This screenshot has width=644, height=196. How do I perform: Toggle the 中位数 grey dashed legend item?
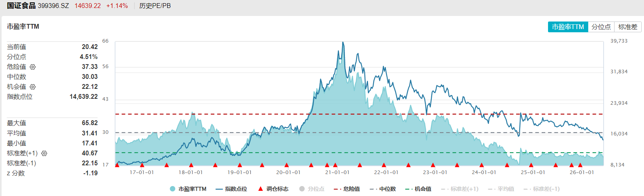(383, 189)
